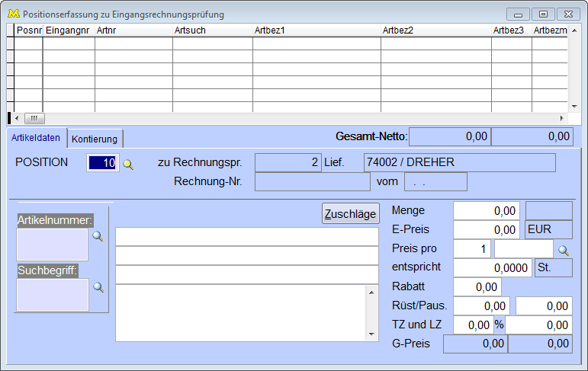Image resolution: width=588 pixels, height=371 pixels.
Task: Click the Artikelnummer entry box
Action: pyautogui.click(x=52, y=245)
